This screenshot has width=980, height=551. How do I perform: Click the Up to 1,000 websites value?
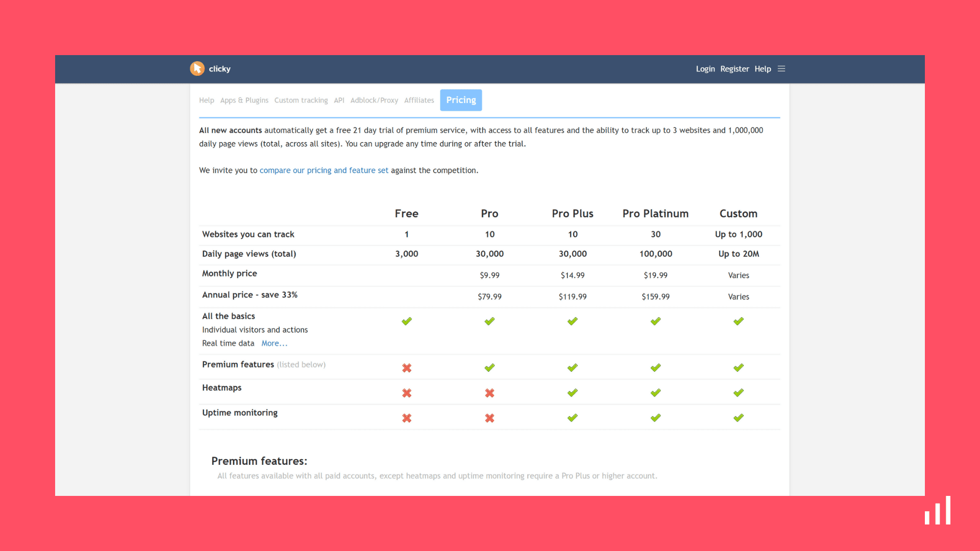point(739,234)
